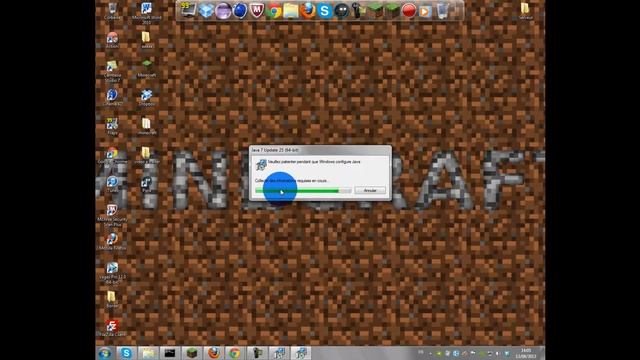This screenshot has height=360, width=640.
Task: Open the recycle bin in the top dock
Action: [442, 11]
